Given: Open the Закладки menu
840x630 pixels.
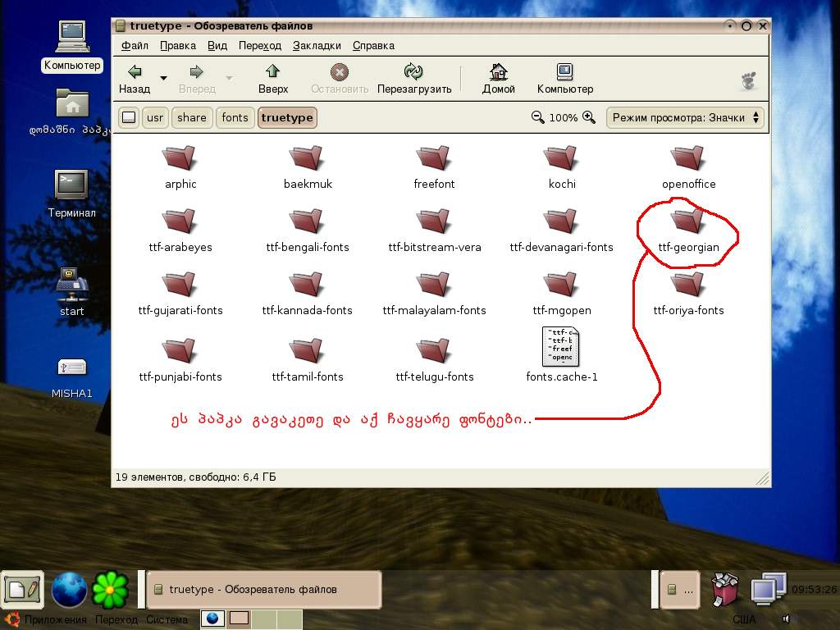Looking at the screenshot, I should point(317,46).
